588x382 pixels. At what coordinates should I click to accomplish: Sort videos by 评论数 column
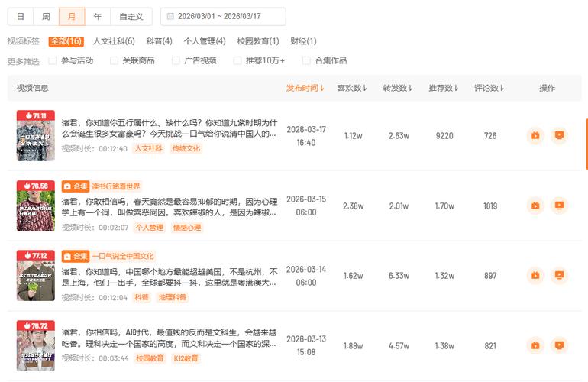click(x=489, y=88)
